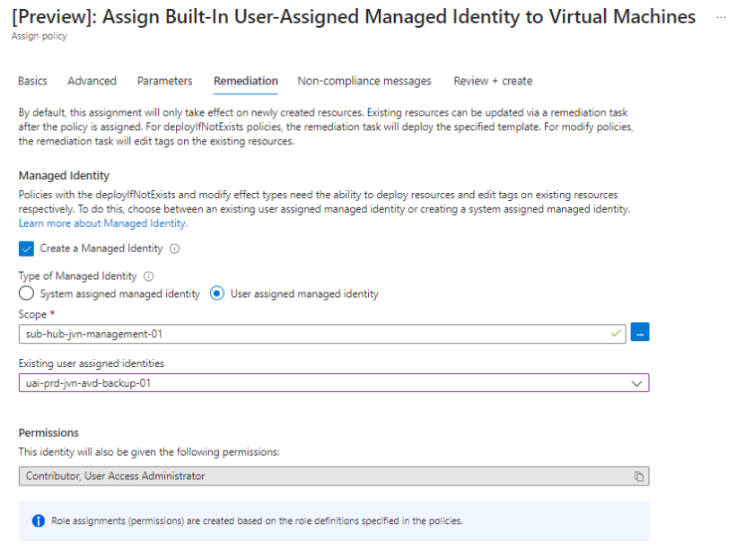
Task: Open the Non-compliance messages tab
Action: point(364,82)
